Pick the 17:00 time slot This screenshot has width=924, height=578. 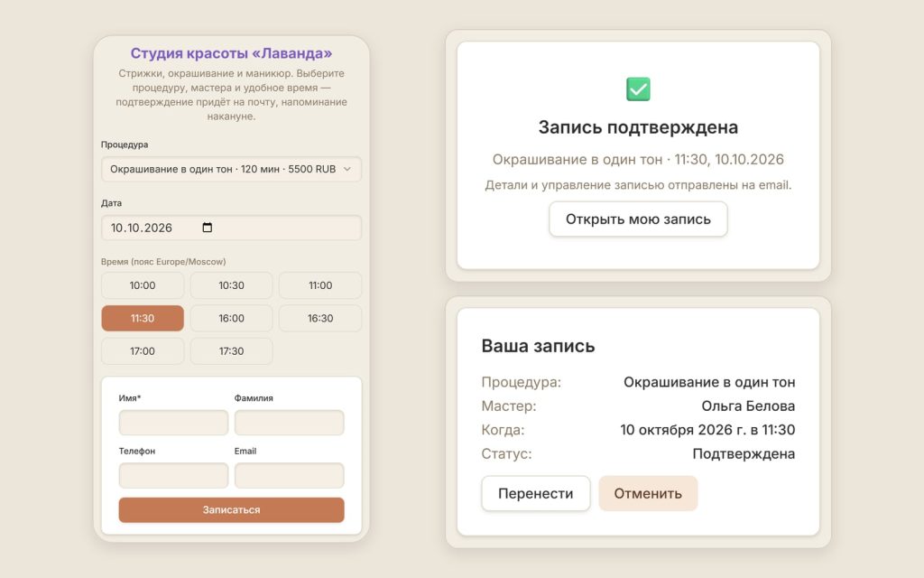(143, 351)
